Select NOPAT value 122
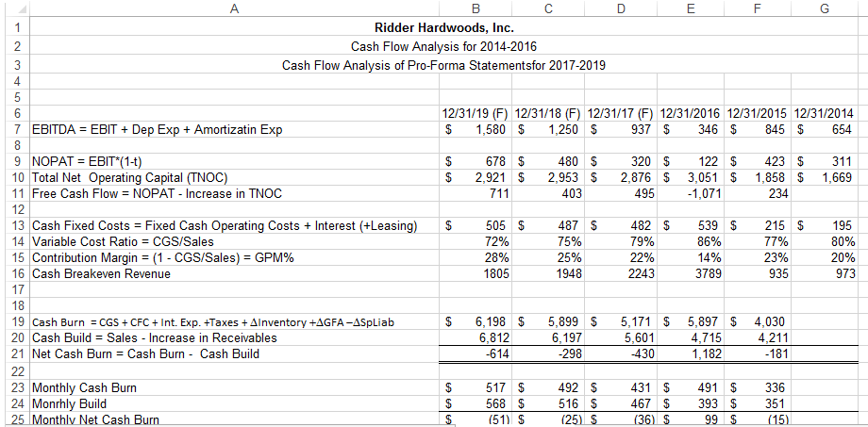This screenshot has height=427, width=868. (x=690, y=162)
